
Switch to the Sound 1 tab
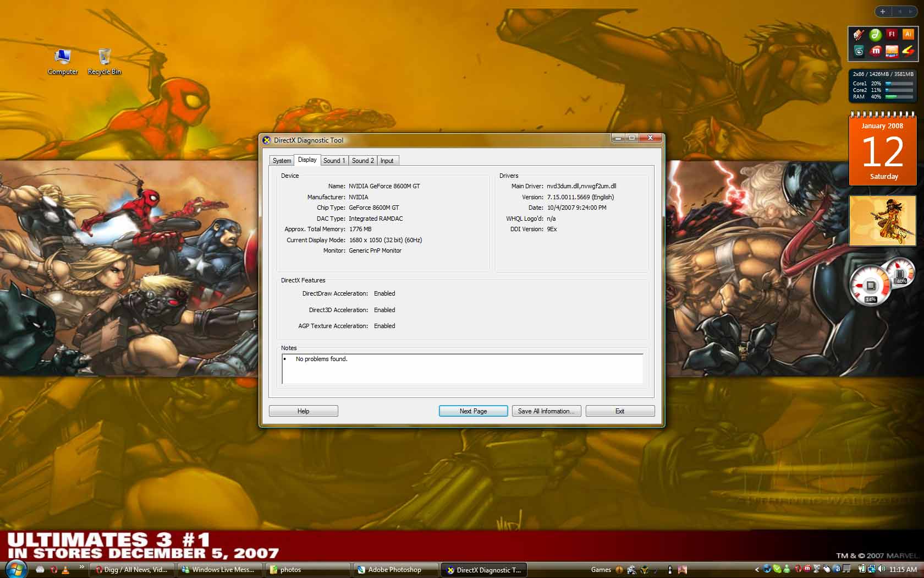point(334,161)
